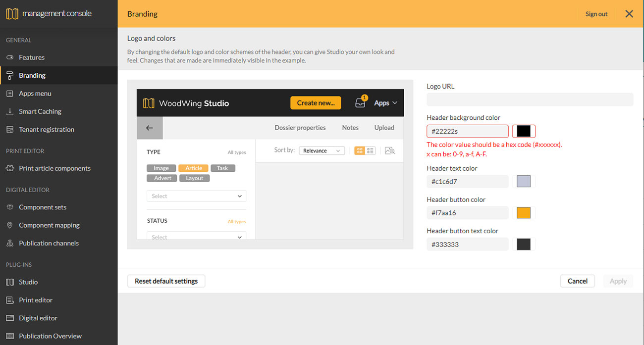Click the Header button text color field
Viewport: 644px width, 345px height.
coord(468,244)
